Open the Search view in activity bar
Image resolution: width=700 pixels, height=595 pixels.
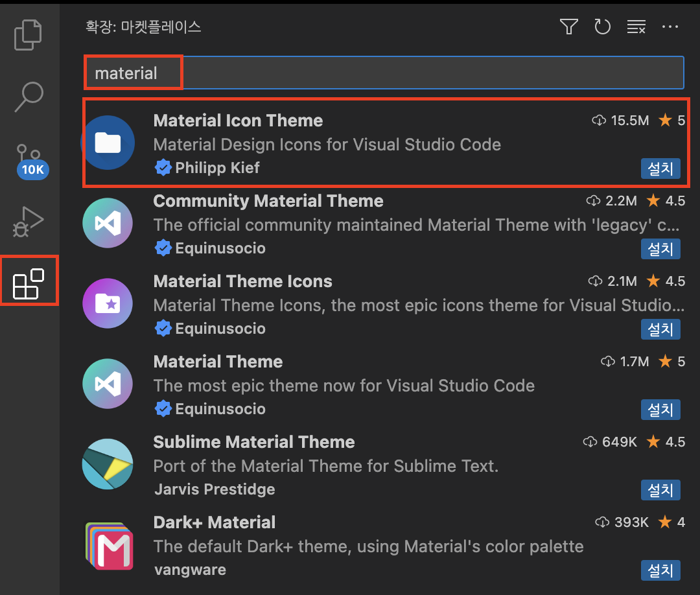coord(29,97)
